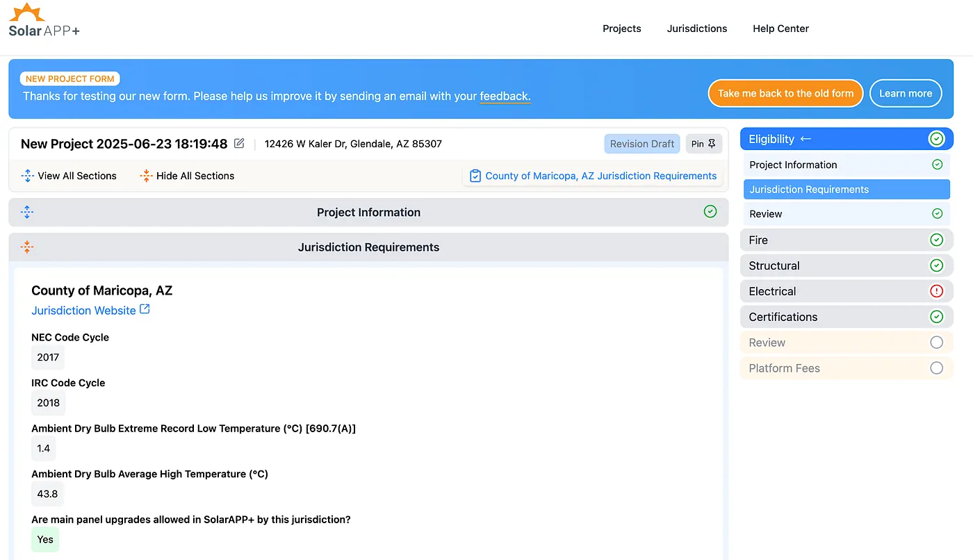Click the empty circle beside Platform Fees

pyautogui.click(x=937, y=368)
